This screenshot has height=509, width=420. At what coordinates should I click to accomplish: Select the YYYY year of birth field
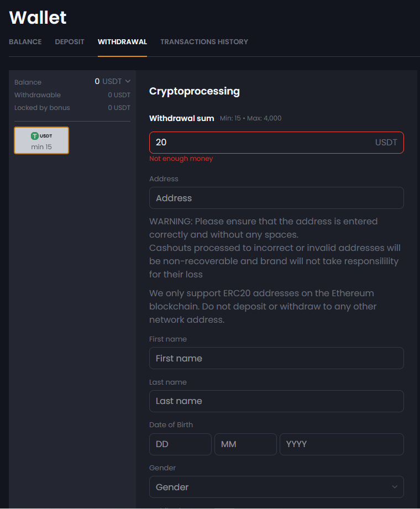coord(342,444)
